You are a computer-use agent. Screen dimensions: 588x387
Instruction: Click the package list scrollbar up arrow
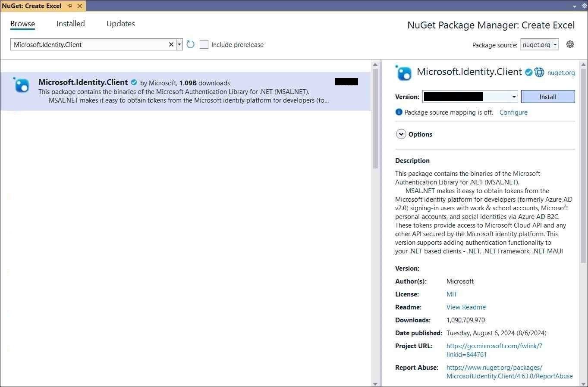pyautogui.click(x=375, y=65)
